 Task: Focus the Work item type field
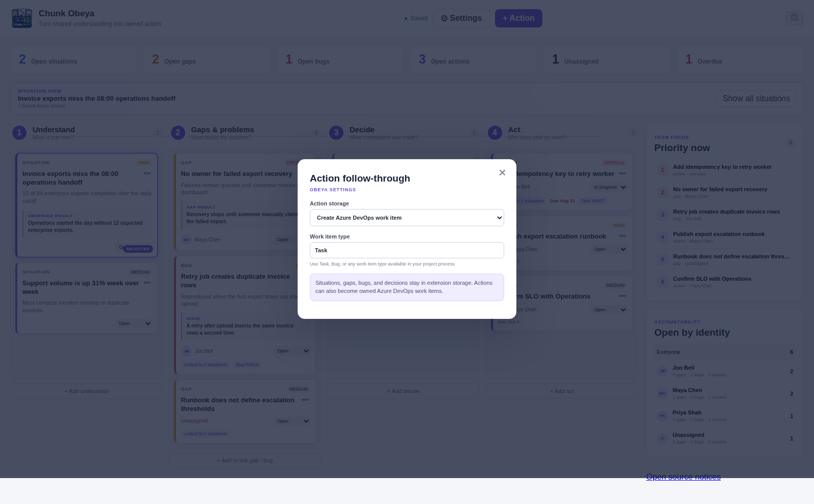[x=407, y=250]
